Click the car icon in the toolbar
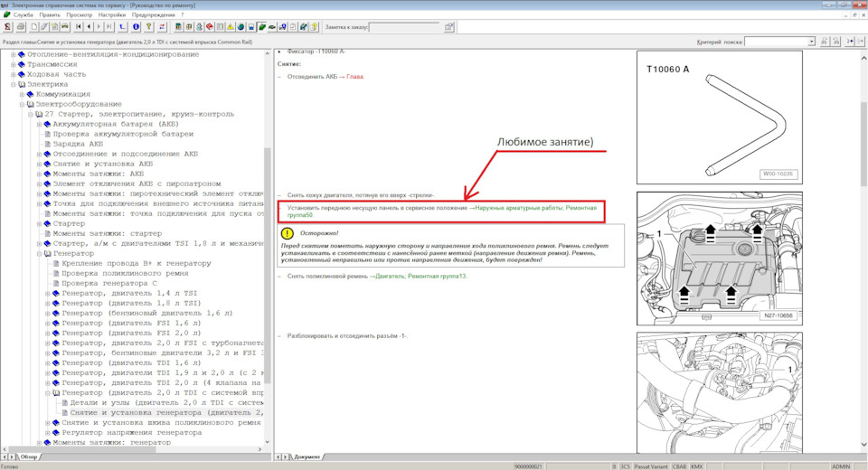The width and height of the screenshot is (868, 470). [x=65, y=26]
